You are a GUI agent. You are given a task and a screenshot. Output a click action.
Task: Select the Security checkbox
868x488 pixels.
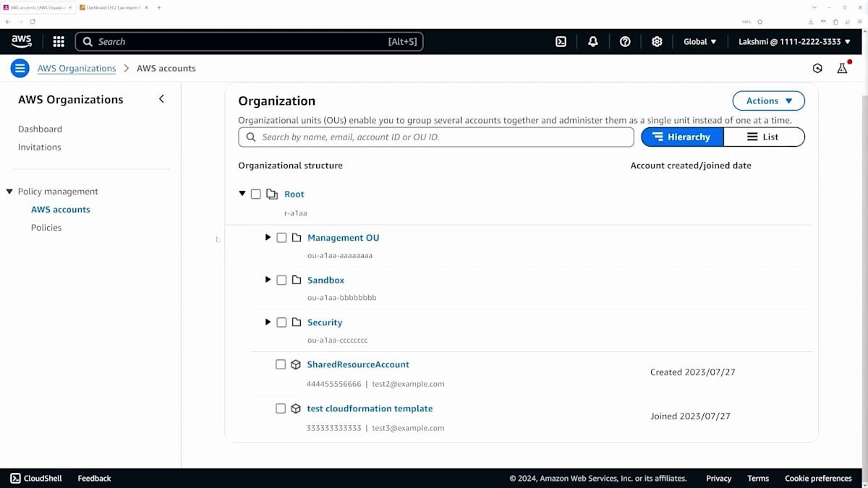[x=282, y=322]
